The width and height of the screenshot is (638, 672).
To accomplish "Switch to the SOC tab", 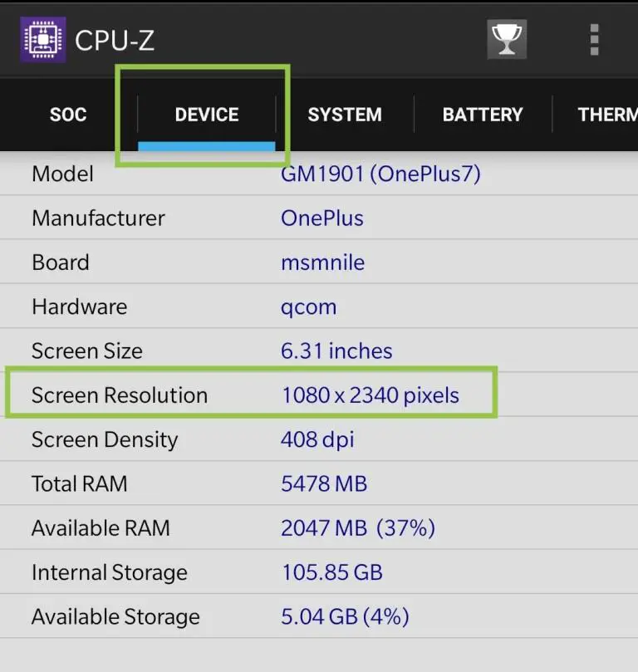I will coord(68,115).
